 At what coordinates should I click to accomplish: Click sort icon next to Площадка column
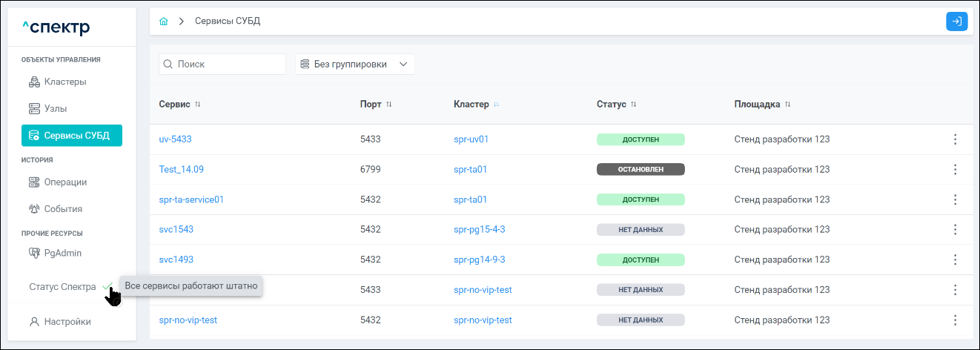pyautogui.click(x=787, y=105)
